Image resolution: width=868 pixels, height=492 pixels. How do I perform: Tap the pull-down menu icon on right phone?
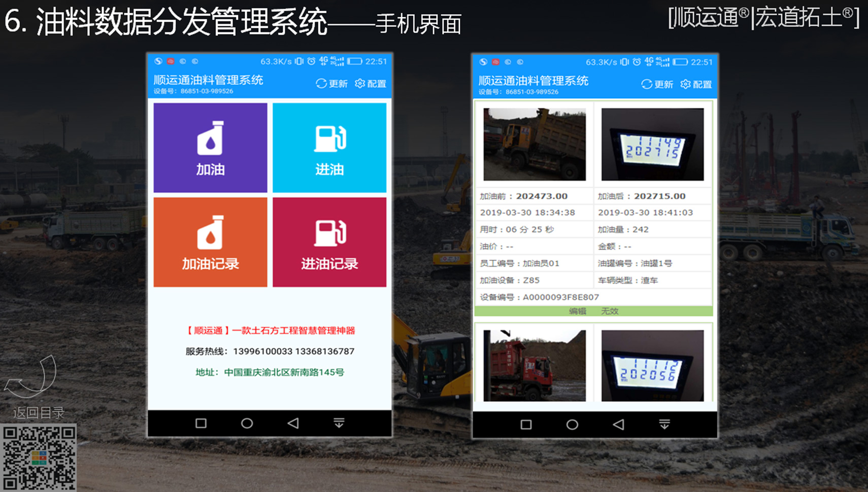664,425
